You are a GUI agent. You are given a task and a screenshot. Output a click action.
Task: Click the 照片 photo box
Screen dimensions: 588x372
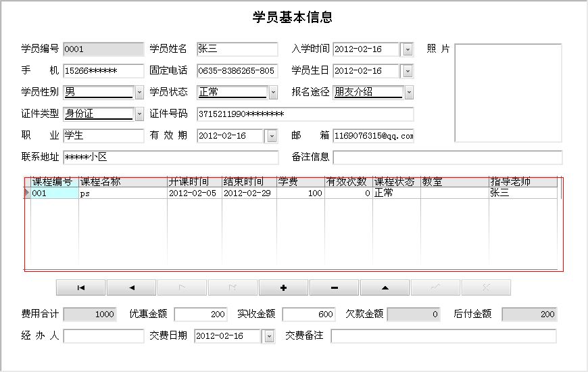(x=508, y=93)
